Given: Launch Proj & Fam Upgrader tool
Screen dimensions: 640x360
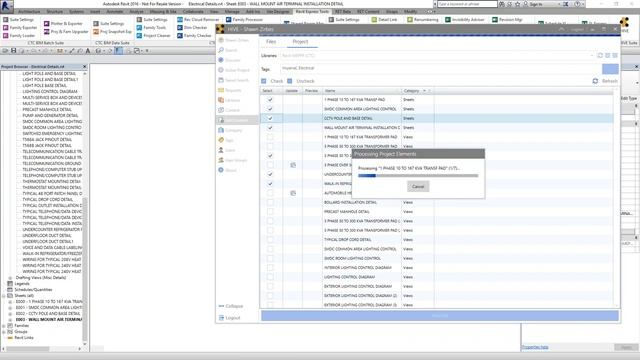Looking at the screenshot, I should point(66,31).
